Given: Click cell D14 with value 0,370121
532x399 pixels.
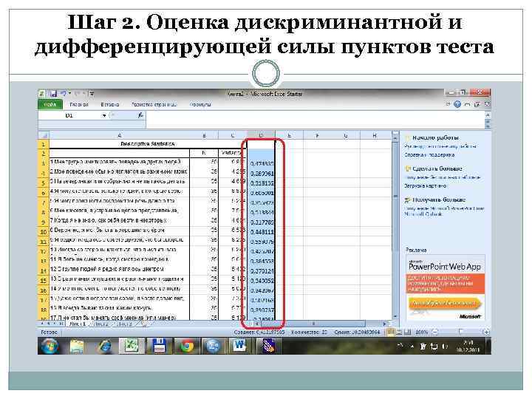Looking at the screenshot, I should click(261, 271).
